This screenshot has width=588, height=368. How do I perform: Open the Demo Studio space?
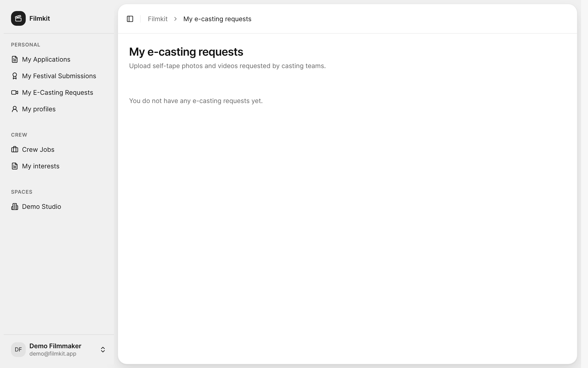coord(59,206)
